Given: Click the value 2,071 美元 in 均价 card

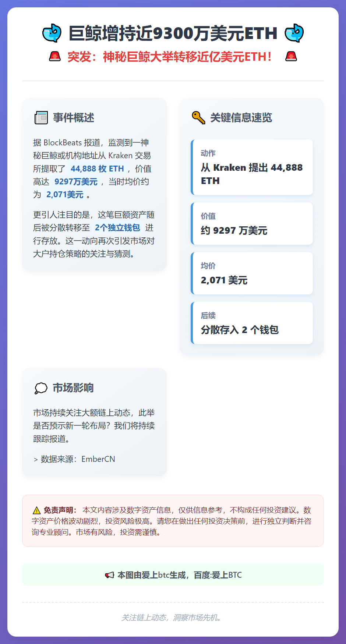Looking at the screenshot, I should coord(224,280).
